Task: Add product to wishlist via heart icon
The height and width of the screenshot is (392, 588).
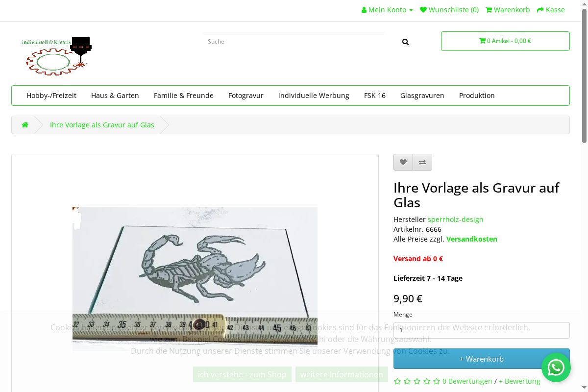Action: click(x=403, y=162)
